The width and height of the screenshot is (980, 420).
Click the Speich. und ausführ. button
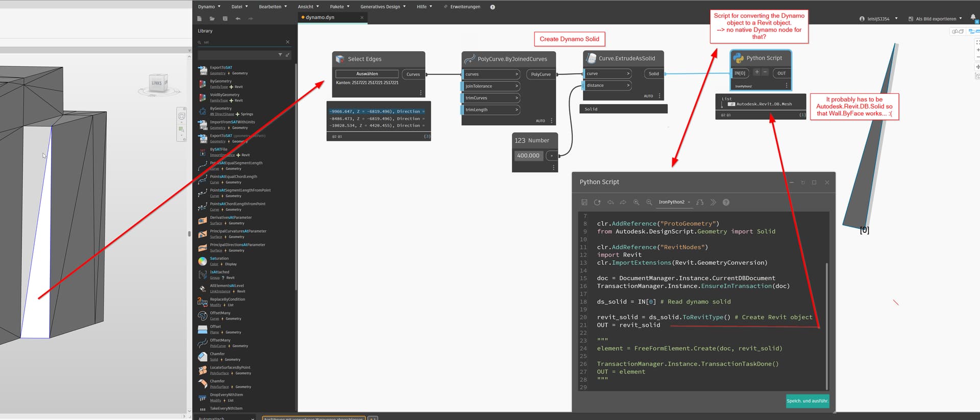click(807, 401)
